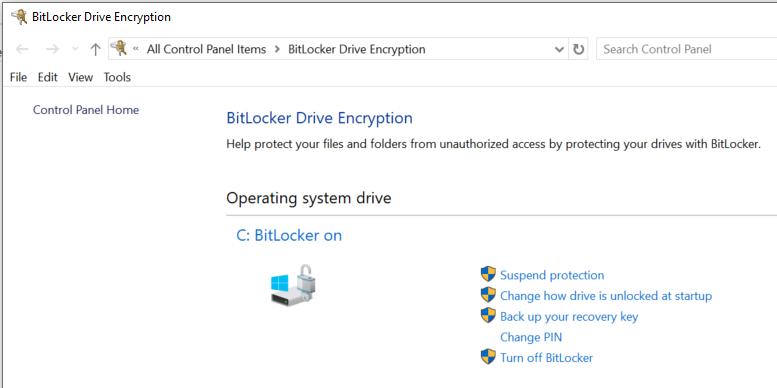Select Change how drive is unlocked at startup
777x388 pixels.
pyautogui.click(x=606, y=296)
